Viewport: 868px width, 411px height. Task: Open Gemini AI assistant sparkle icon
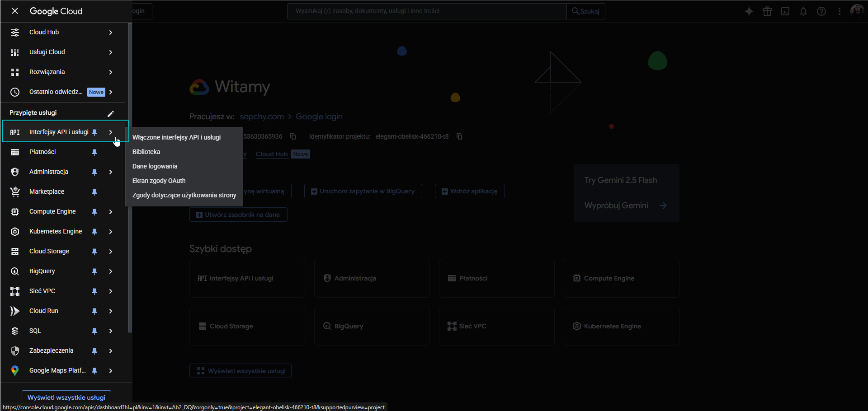[749, 11]
